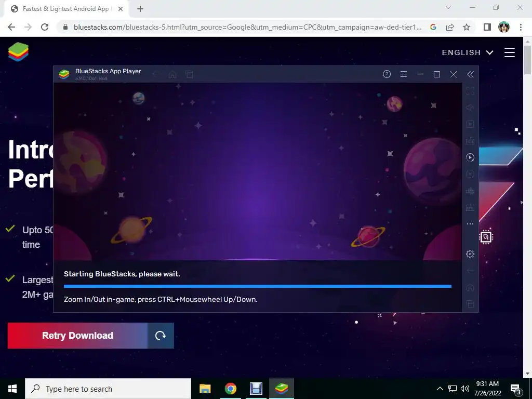
Task: Click the floppy disk film taskbar icon
Action: pyautogui.click(x=256, y=389)
